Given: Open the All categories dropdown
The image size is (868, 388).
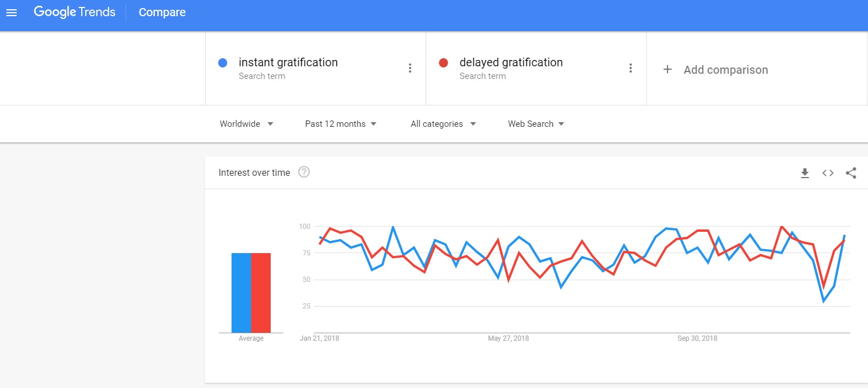Looking at the screenshot, I should (x=444, y=124).
